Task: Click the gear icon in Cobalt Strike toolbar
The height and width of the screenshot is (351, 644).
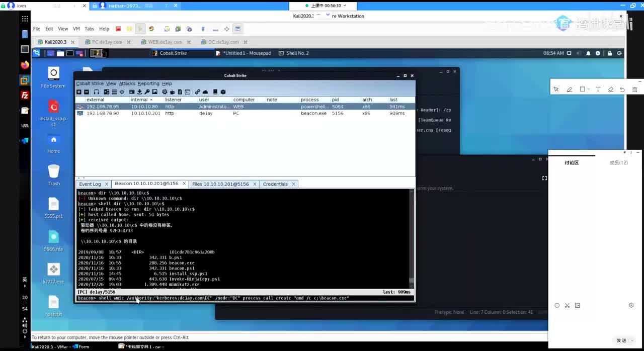Action: pos(165,92)
